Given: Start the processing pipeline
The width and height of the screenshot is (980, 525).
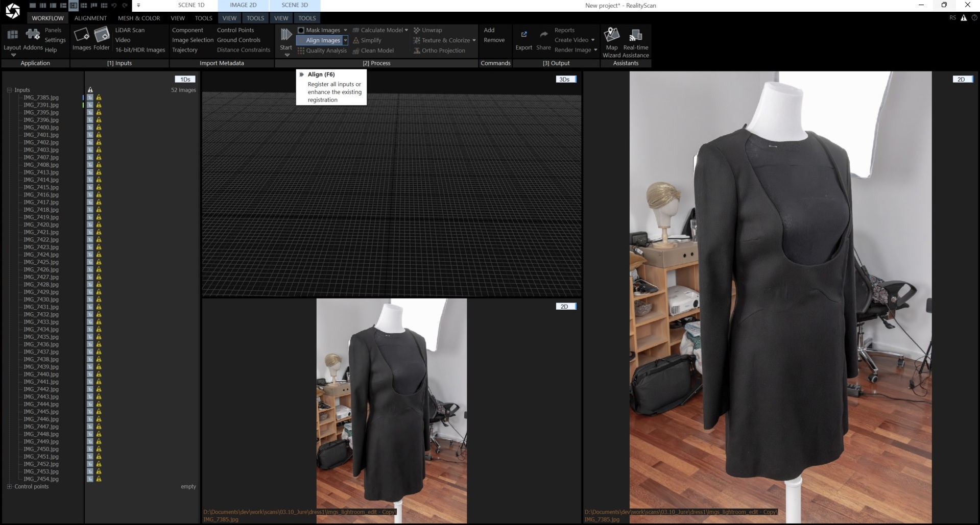Looking at the screenshot, I should [286, 40].
